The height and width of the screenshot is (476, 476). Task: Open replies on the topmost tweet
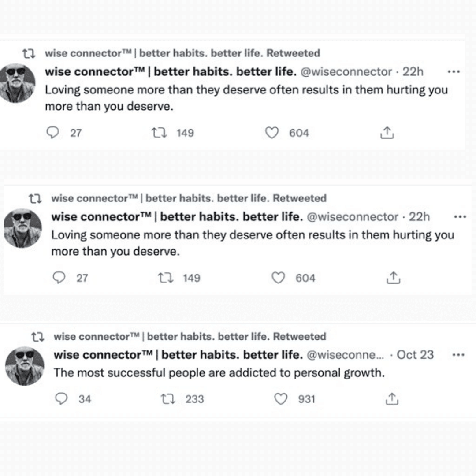click(52, 133)
